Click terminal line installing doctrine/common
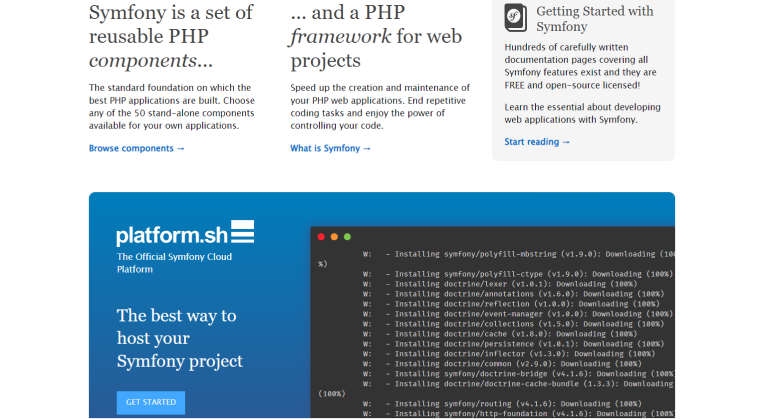The image size is (760, 419). [503, 364]
